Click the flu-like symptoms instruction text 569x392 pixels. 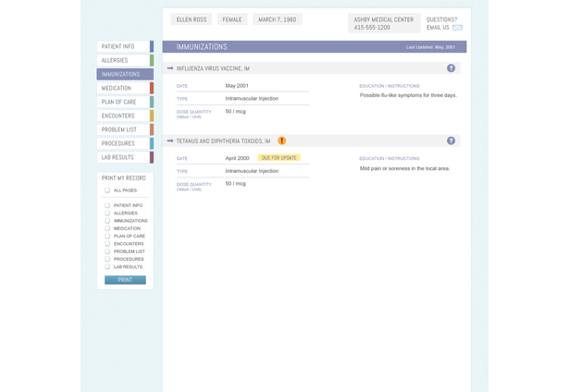408,95
